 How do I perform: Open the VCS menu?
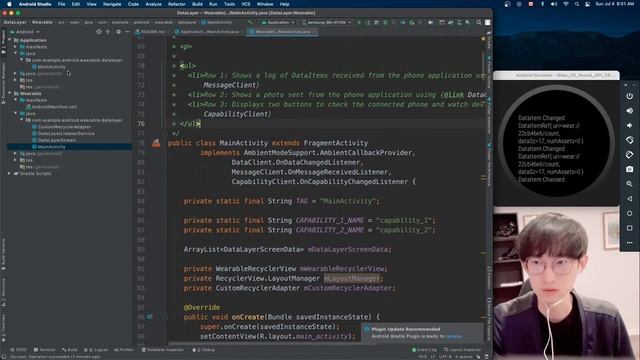(x=246, y=4)
